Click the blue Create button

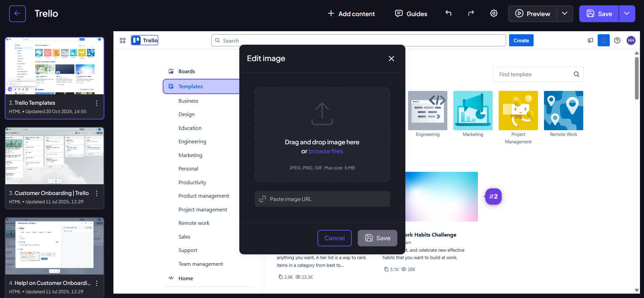pyautogui.click(x=521, y=40)
